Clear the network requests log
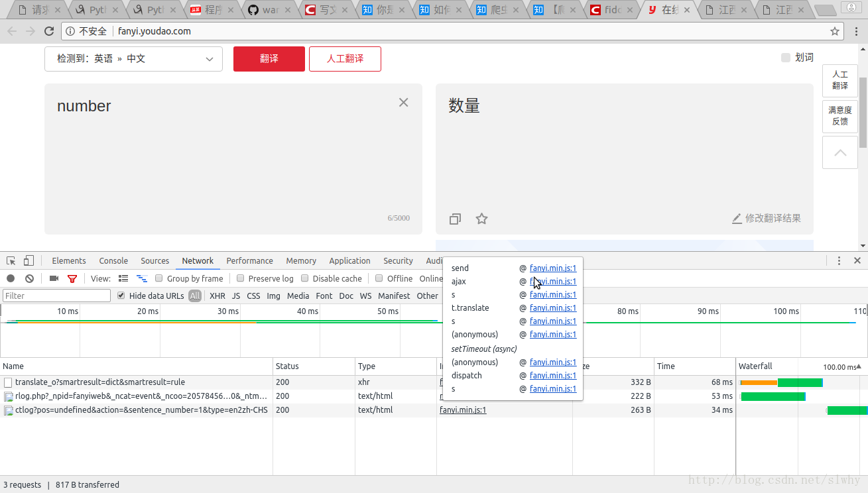Viewport: 868px width, 493px height. tap(29, 278)
